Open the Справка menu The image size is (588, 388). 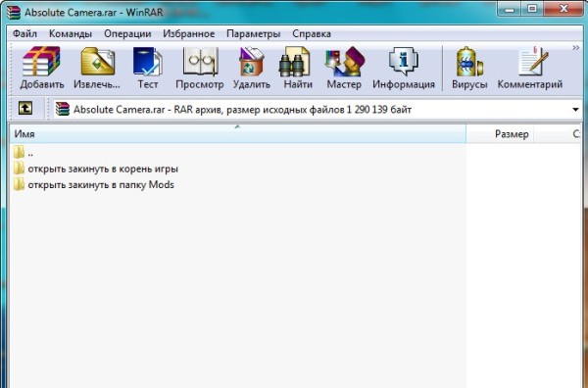pyautogui.click(x=312, y=33)
